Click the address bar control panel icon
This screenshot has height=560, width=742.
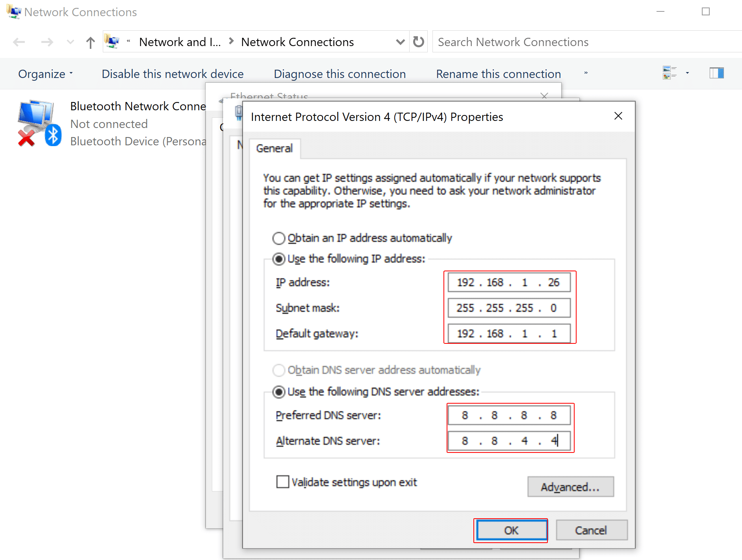[112, 41]
